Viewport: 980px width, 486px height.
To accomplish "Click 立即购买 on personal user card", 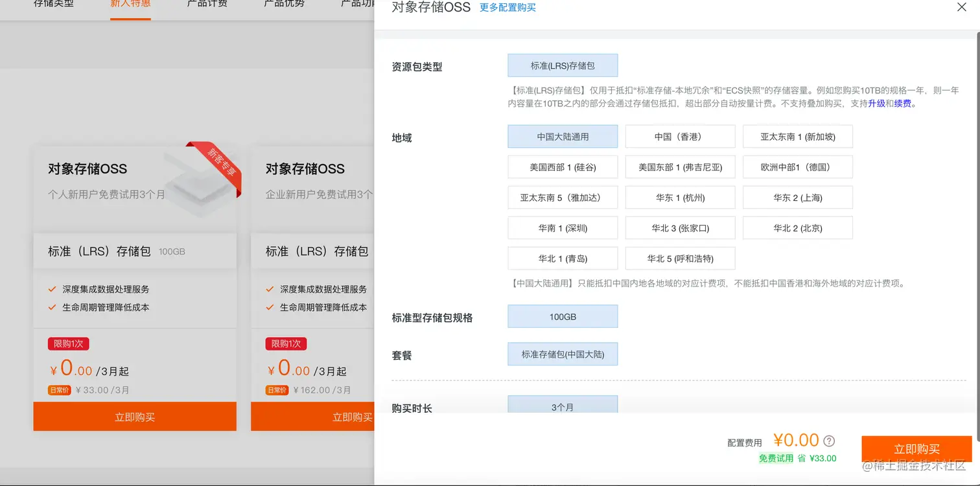I will [x=135, y=417].
